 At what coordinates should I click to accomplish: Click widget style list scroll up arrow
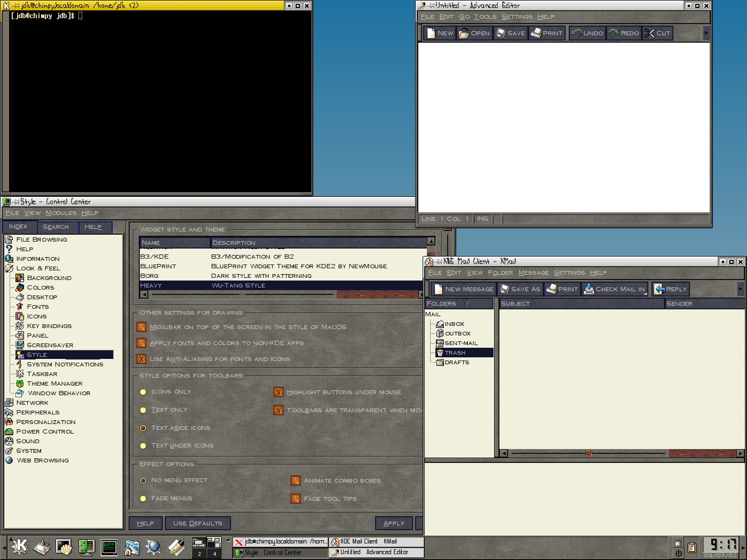(431, 242)
